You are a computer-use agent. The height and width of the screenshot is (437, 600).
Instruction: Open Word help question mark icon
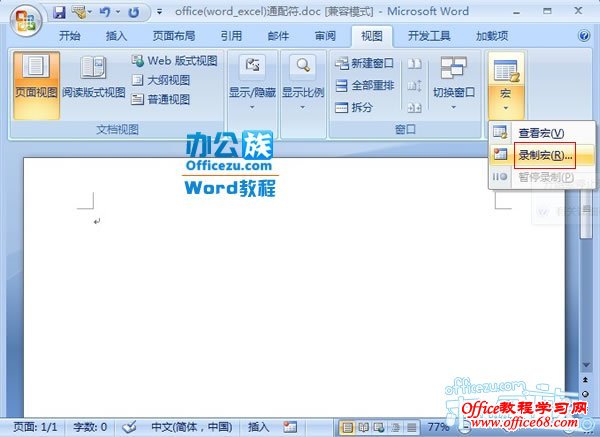pyautogui.click(x=584, y=36)
